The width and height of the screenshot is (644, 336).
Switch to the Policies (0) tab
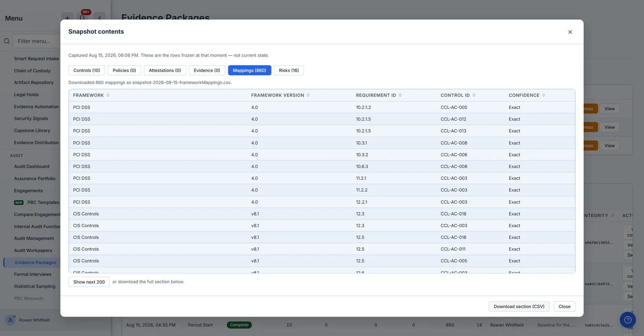pyautogui.click(x=124, y=71)
